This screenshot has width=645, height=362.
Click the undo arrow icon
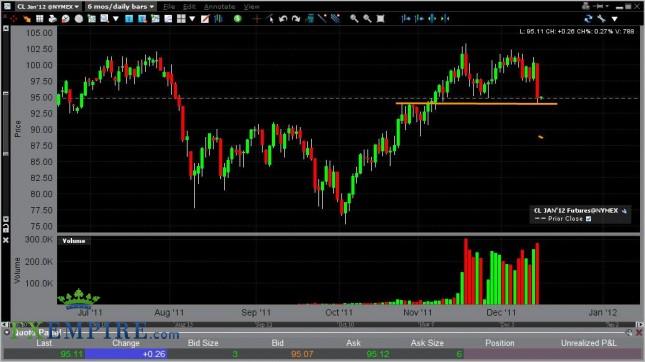(x=283, y=19)
